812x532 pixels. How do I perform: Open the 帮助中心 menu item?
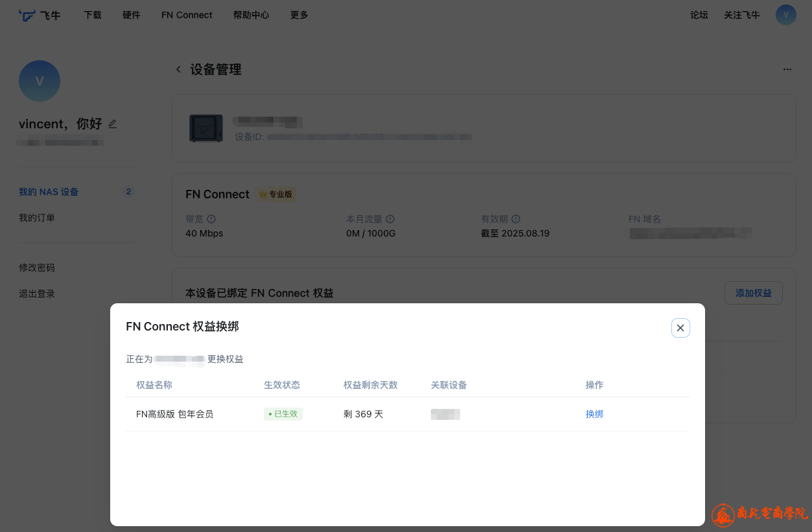coord(251,15)
